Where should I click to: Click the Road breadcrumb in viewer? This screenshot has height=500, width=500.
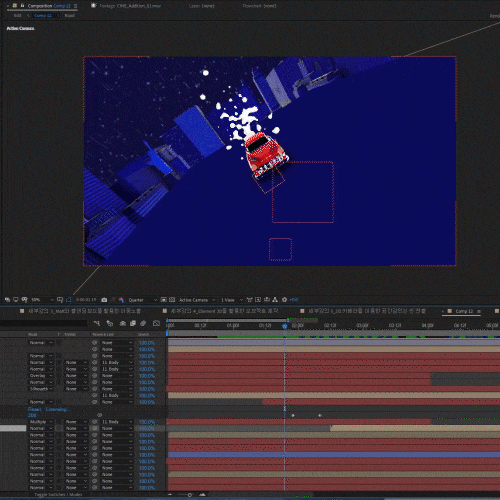69,15
